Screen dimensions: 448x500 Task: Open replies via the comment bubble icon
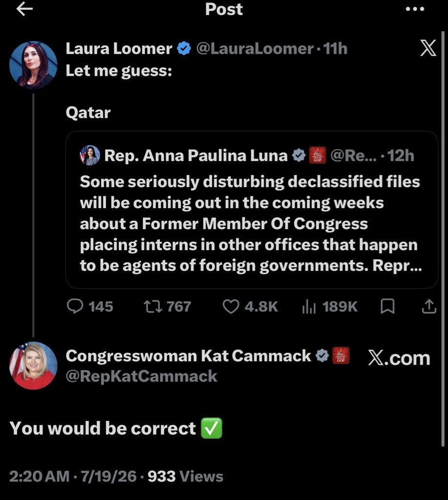coord(75,307)
